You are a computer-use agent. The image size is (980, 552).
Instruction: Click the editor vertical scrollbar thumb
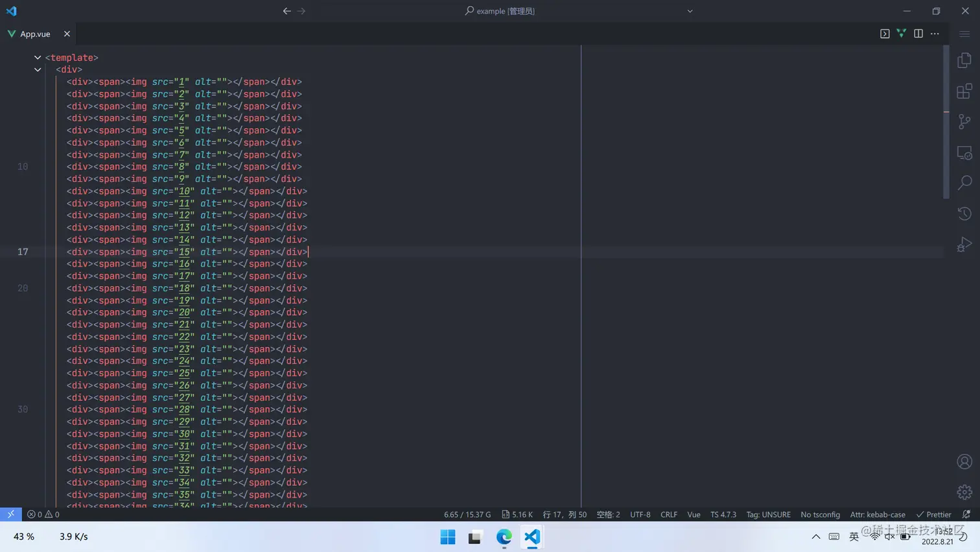pyautogui.click(x=946, y=122)
